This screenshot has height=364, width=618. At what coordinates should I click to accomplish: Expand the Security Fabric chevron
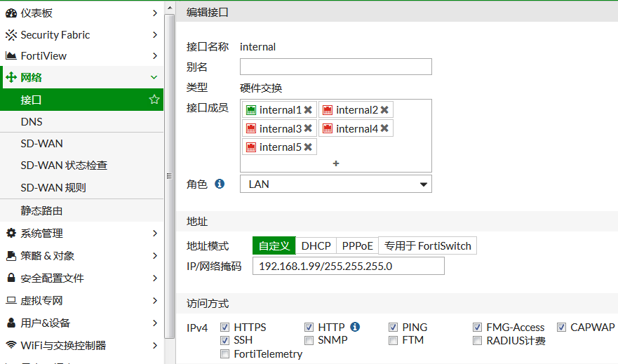tap(154, 34)
